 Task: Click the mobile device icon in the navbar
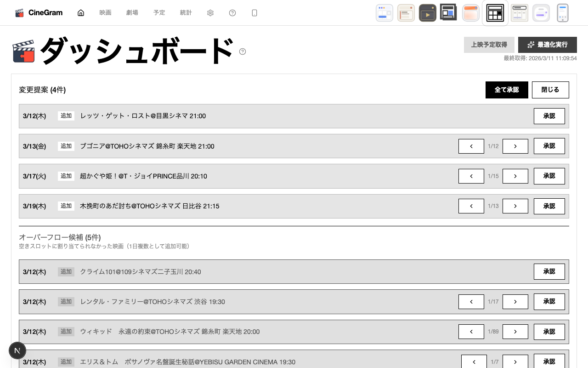(x=254, y=13)
